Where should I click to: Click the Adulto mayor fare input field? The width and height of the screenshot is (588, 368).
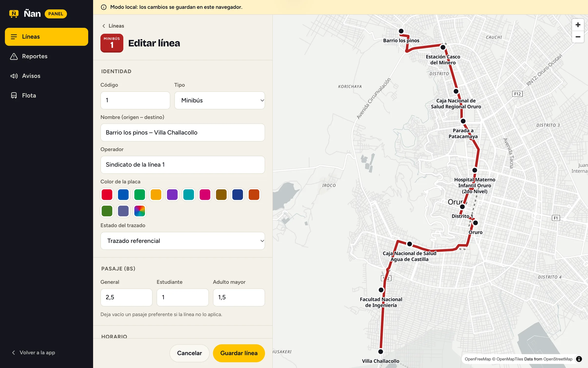coord(239,297)
